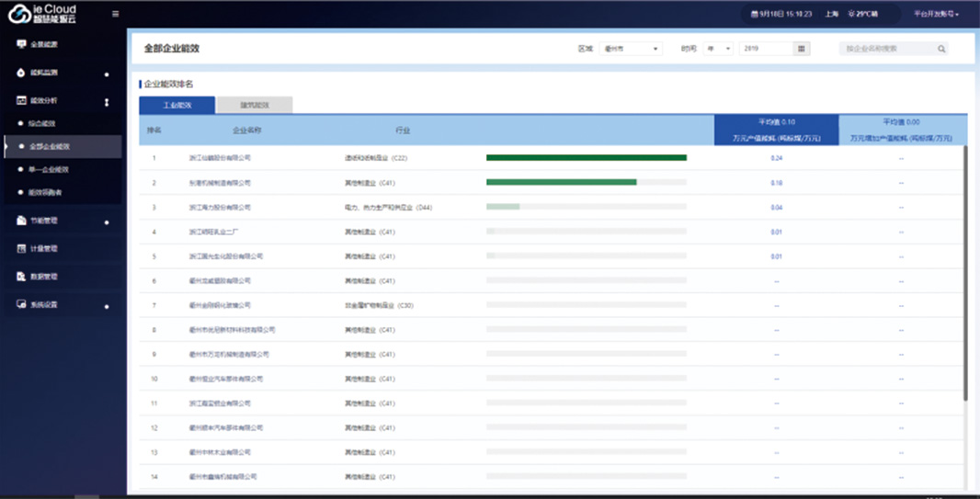This screenshot has width=980, height=499.
Task: Open the calendar picker next to 2019
Action: click(x=802, y=49)
